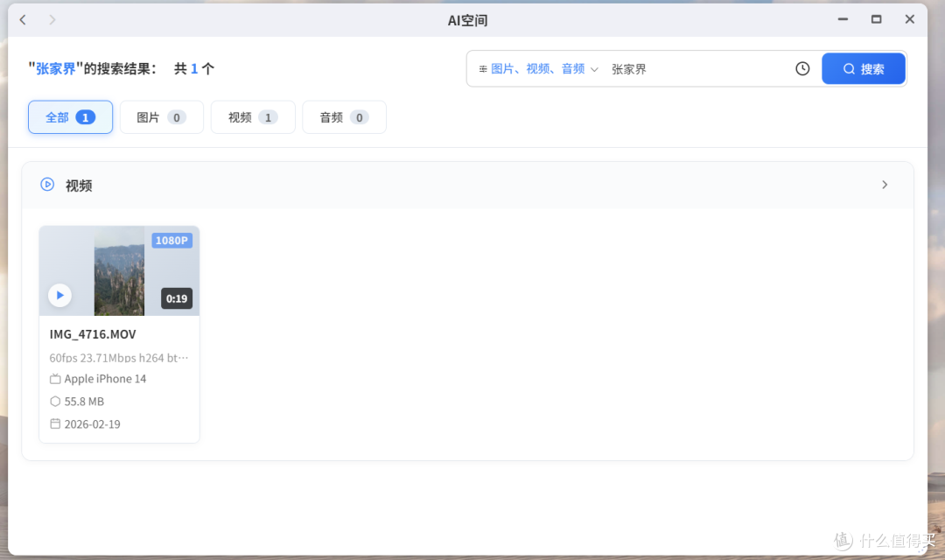Focus the search field containing 张家界

697,69
